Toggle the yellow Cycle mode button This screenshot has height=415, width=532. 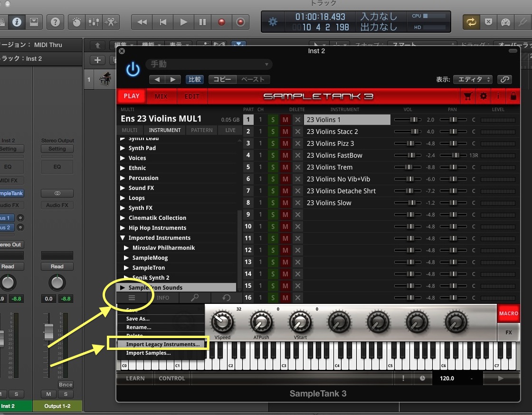(471, 22)
